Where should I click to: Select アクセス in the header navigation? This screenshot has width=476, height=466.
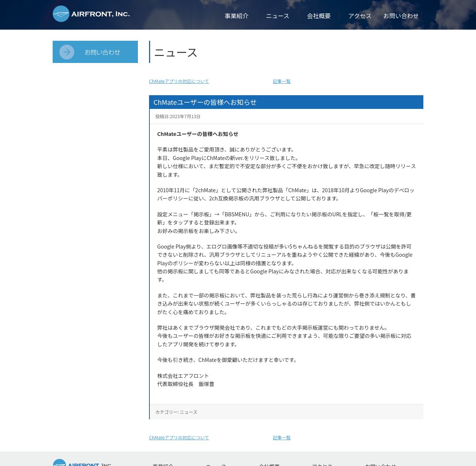point(360,16)
